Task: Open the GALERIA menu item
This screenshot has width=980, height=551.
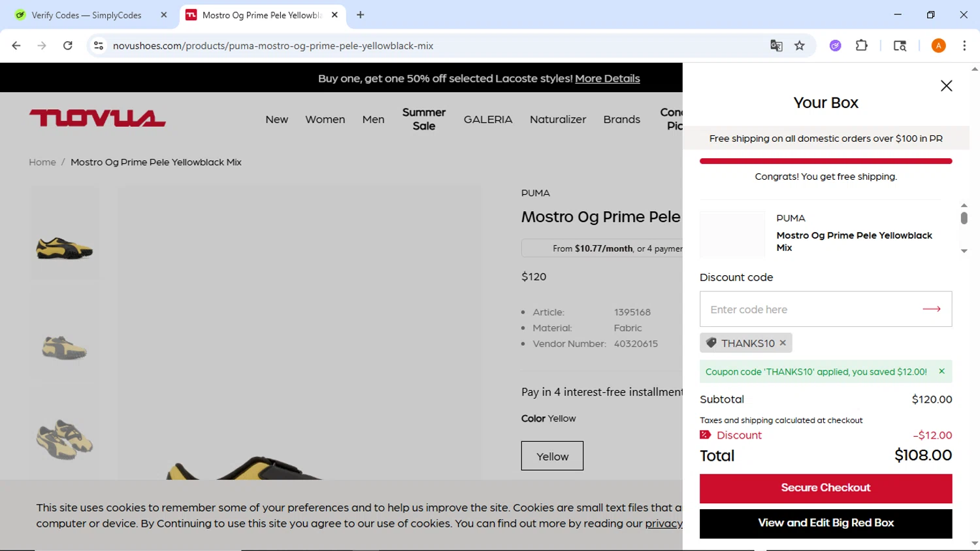Action: tap(488, 120)
